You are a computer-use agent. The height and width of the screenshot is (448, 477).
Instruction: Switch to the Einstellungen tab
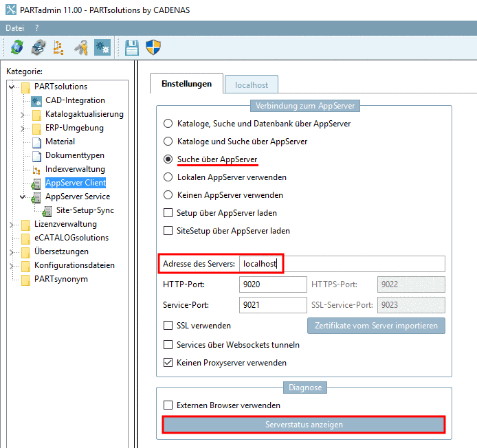coord(186,84)
